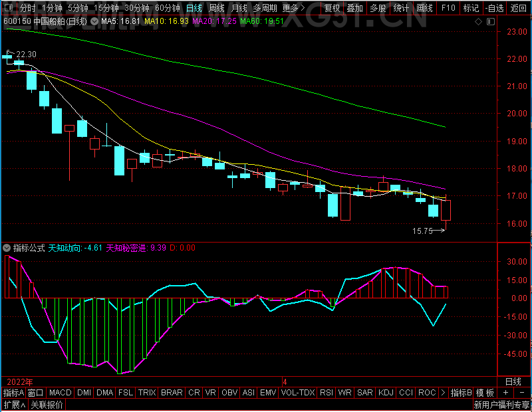This screenshot has width=532, height=412.
Task: Click the MA10: 16.93 value
Action: pos(166,21)
